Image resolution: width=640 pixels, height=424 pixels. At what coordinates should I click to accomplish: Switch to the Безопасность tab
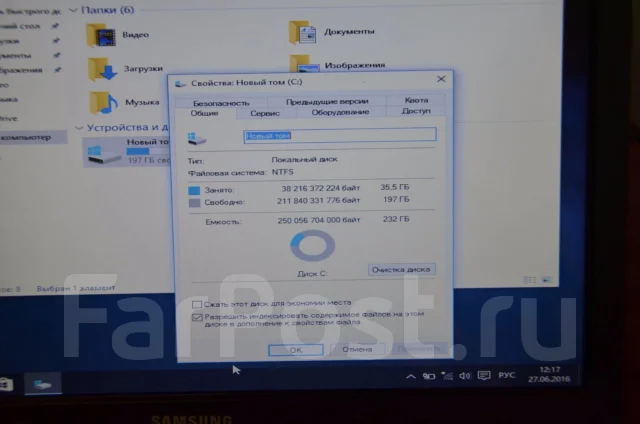tap(221, 103)
